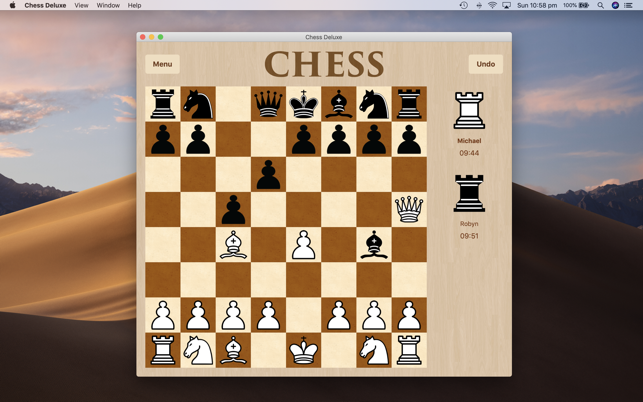Select the white rook on h1
The height and width of the screenshot is (402, 643).
tap(409, 350)
